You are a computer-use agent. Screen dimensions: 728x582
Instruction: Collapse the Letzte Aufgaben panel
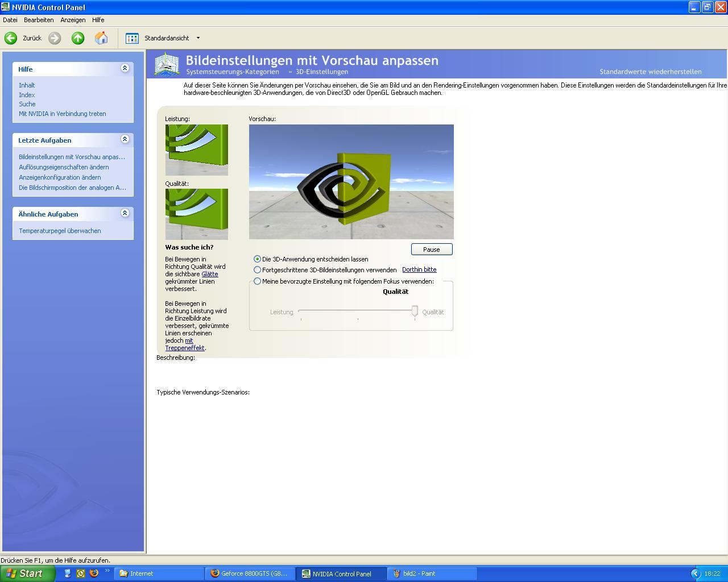[x=125, y=139]
